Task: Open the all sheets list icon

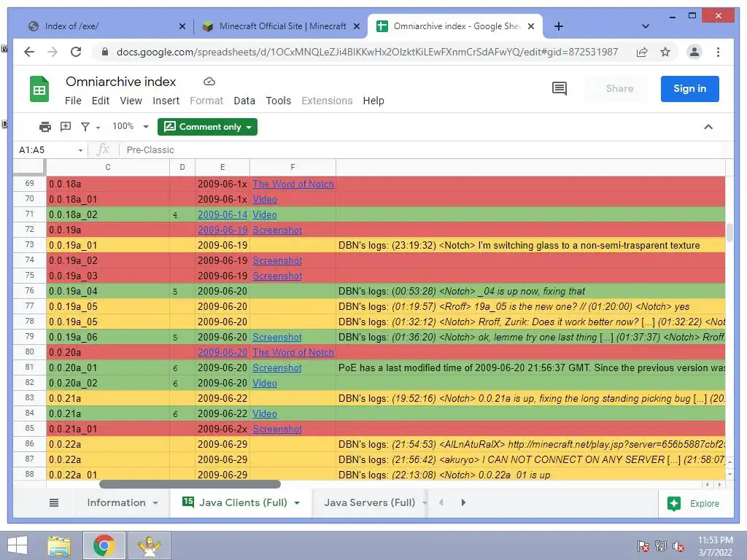Action: click(54, 503)
